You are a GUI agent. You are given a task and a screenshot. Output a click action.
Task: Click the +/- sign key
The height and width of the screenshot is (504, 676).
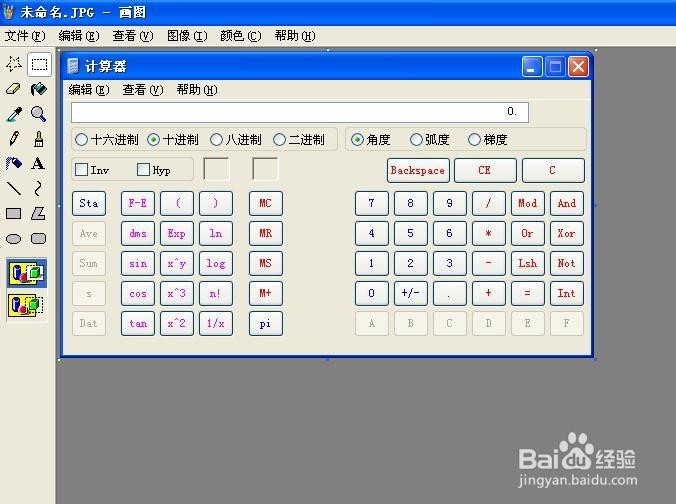click(411, 294)
